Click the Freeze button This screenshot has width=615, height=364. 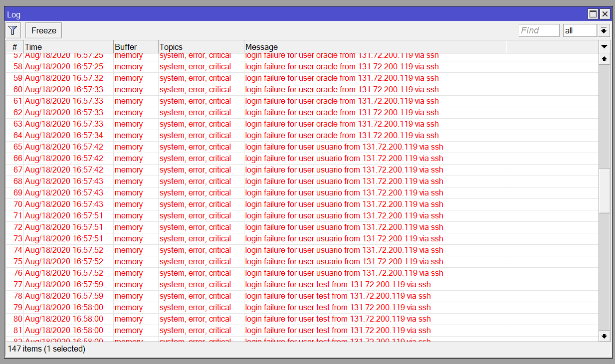pos(44,30)
